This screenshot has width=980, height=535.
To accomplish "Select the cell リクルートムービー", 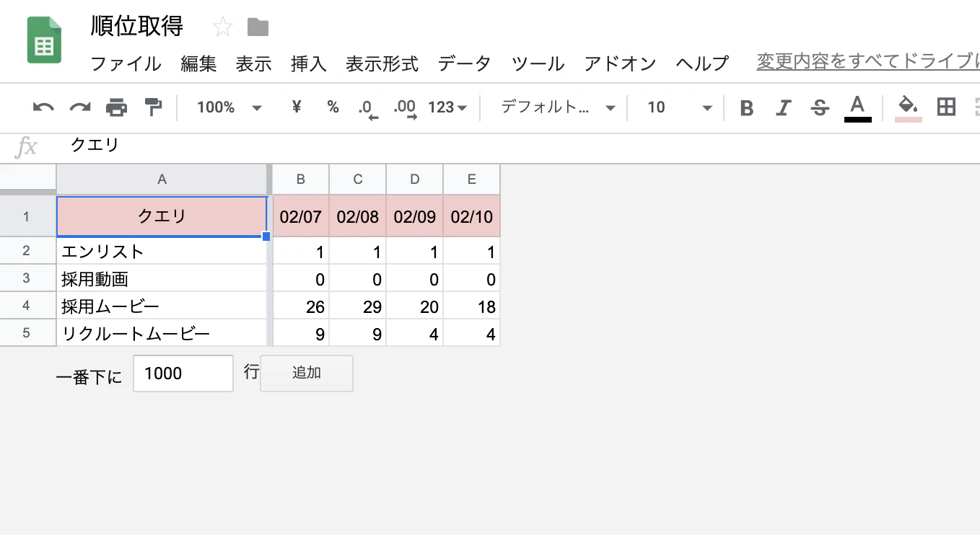I will pos(162,334).
